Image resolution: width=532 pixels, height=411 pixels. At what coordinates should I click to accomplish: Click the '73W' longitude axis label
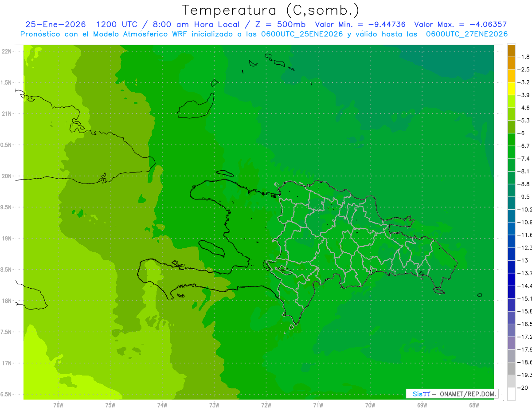pyautogui.click(x=214, y=405)
